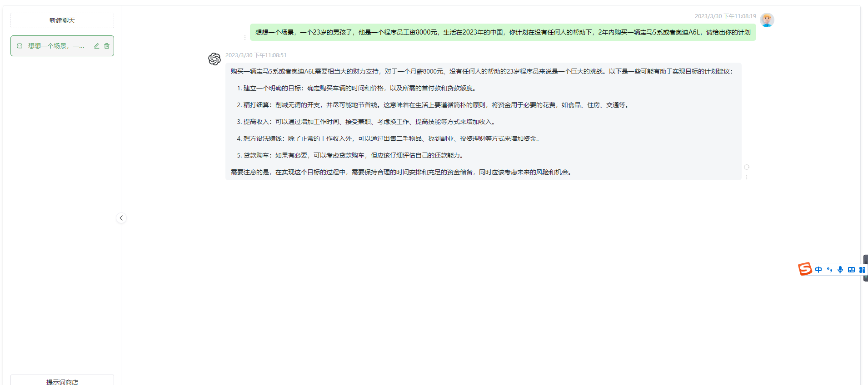Screen dimensions: 868x385
Task: Open the 提示词商店 prompt store button
Action: point(62,380)
